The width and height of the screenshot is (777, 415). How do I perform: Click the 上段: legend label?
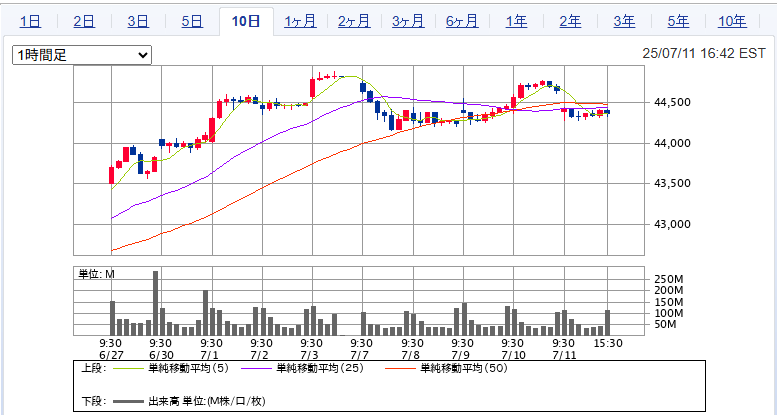click(x=94, y=368)
